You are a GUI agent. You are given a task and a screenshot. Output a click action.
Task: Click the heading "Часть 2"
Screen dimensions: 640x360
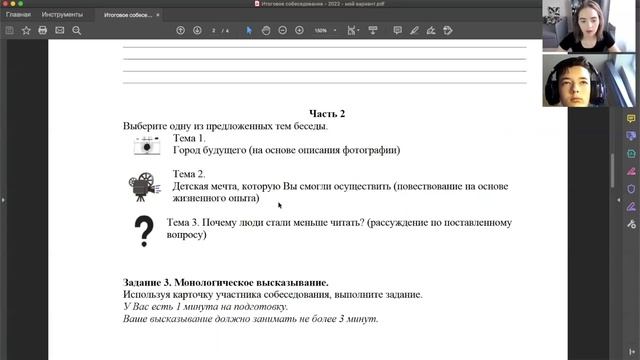(x=327, y=114)
